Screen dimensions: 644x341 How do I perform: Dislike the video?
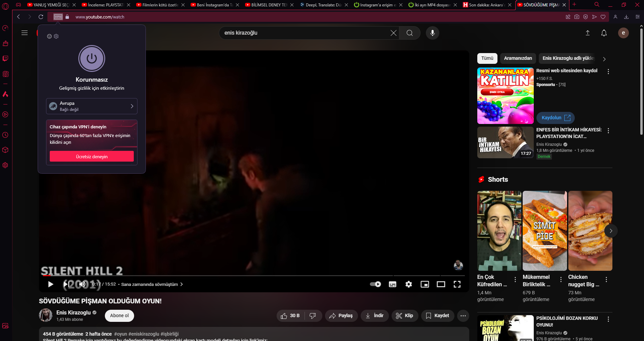pos(313,316)
